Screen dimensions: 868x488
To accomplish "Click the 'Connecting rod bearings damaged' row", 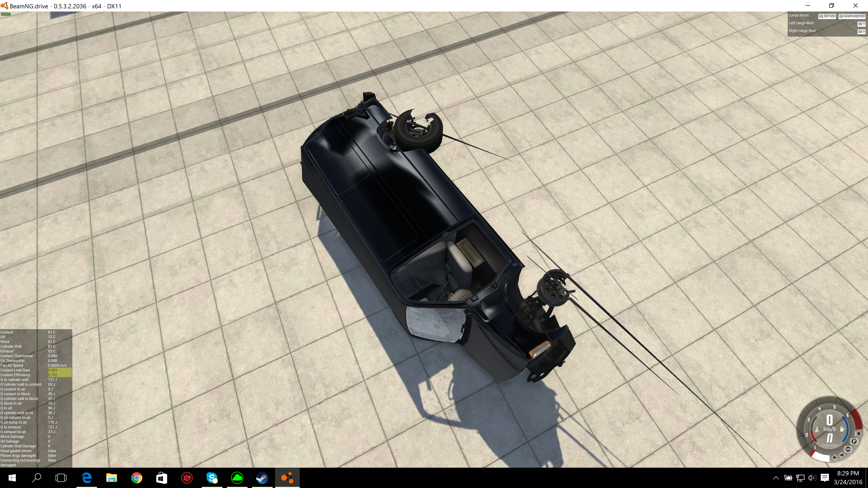I will [36, 462].
